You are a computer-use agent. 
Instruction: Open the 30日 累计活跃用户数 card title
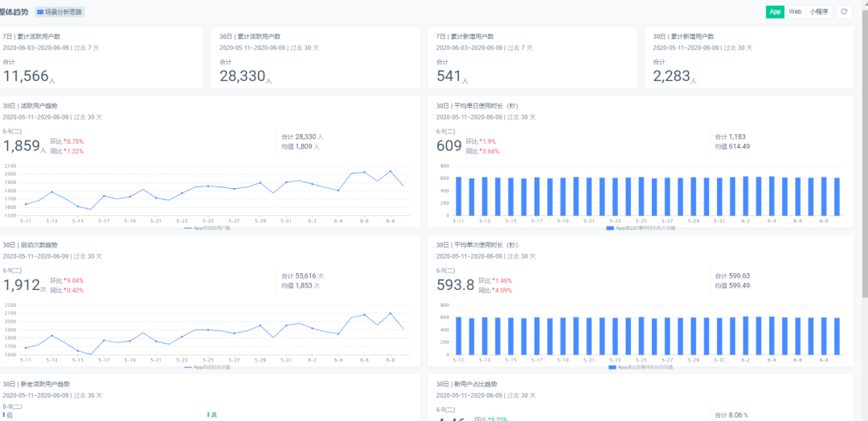point(250,36)
